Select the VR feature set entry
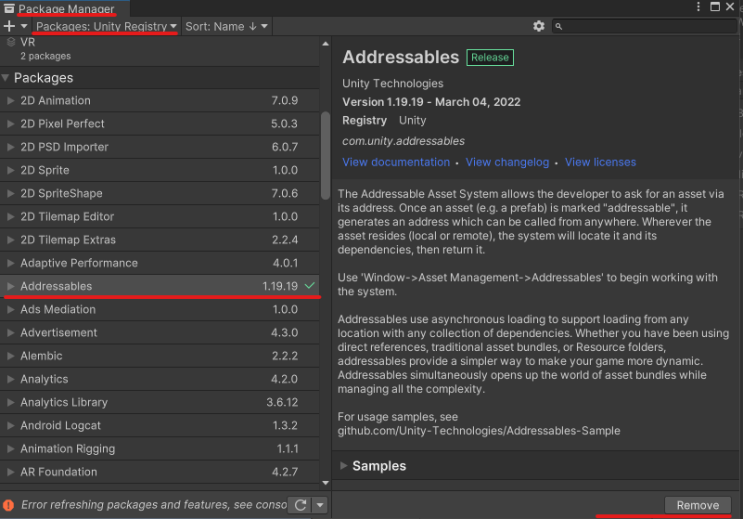The image size is (743, 519). click(x=160, y=49)
